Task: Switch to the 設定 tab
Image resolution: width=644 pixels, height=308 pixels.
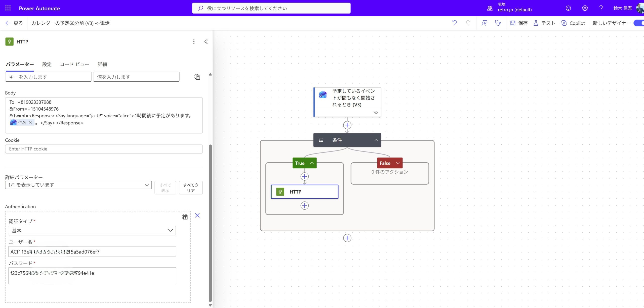Action: (47, 64)
